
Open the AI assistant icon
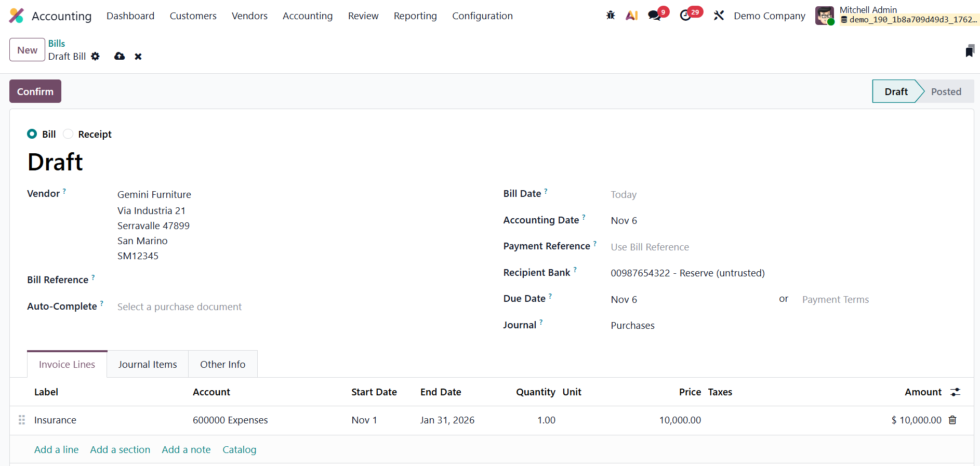pyautogui.click(x=631, y=16)
